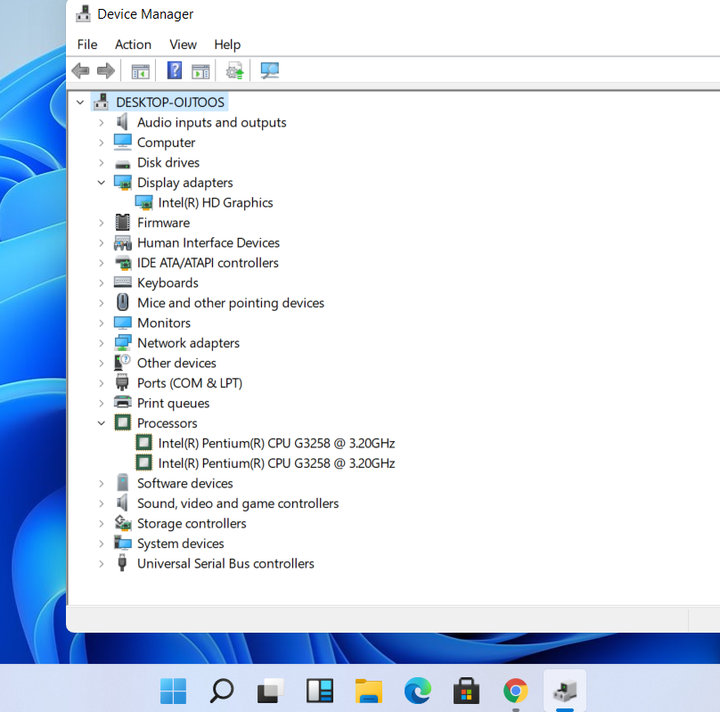Image resolution: width=720 pixels, height=712 pixels.
Task: Click the Back arrow toolbar button
Action: 81,71
